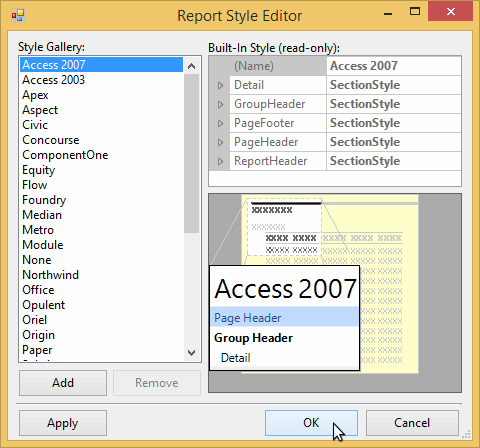Confirm with the OK button
The image size is (480, 448).
pos(311,423)
